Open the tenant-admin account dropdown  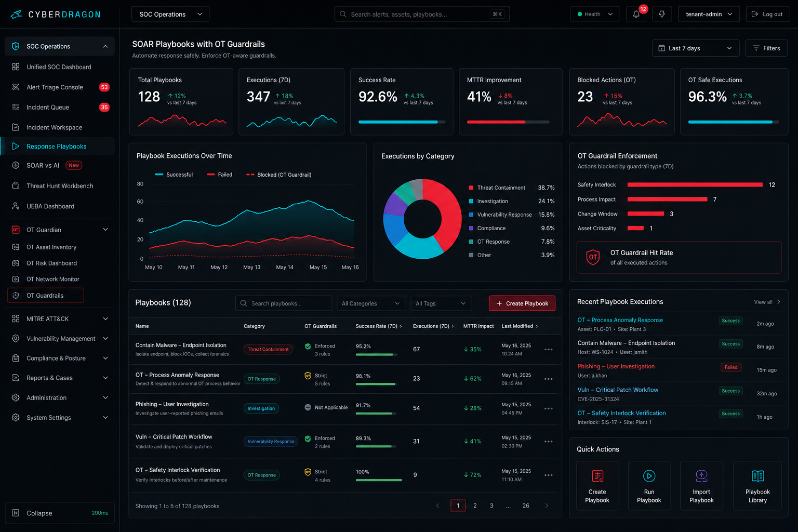tap(709, 14)
